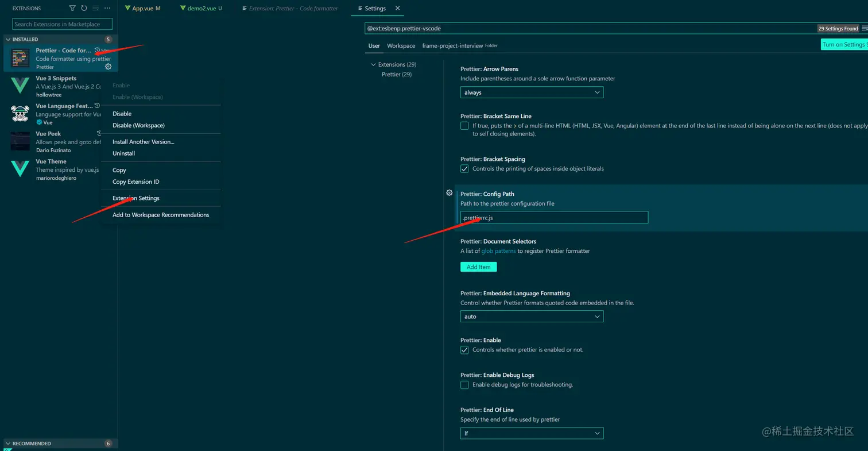Click the Turn on Settings Sync button

pyautogui.click(x=844, y=44)
